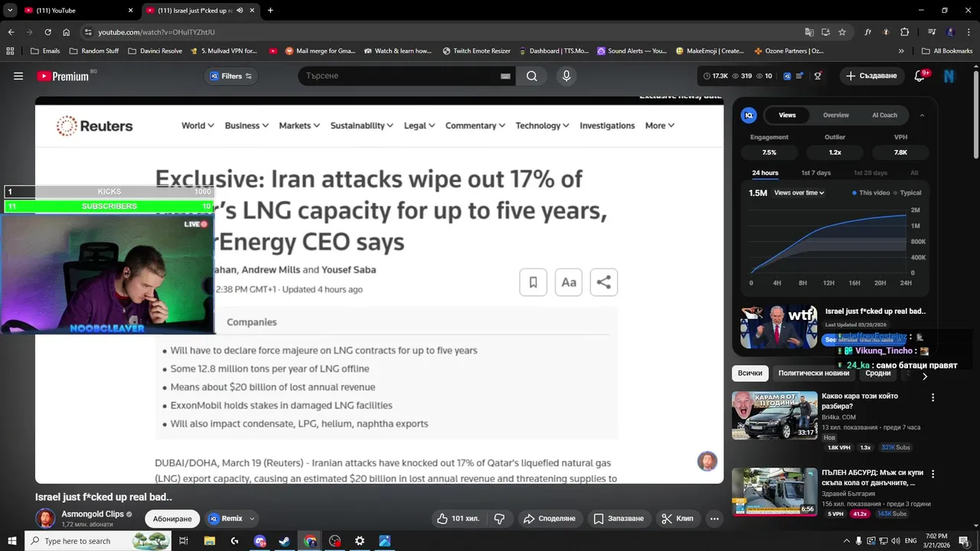Open the taskbar settings gear app

[359, 541]
